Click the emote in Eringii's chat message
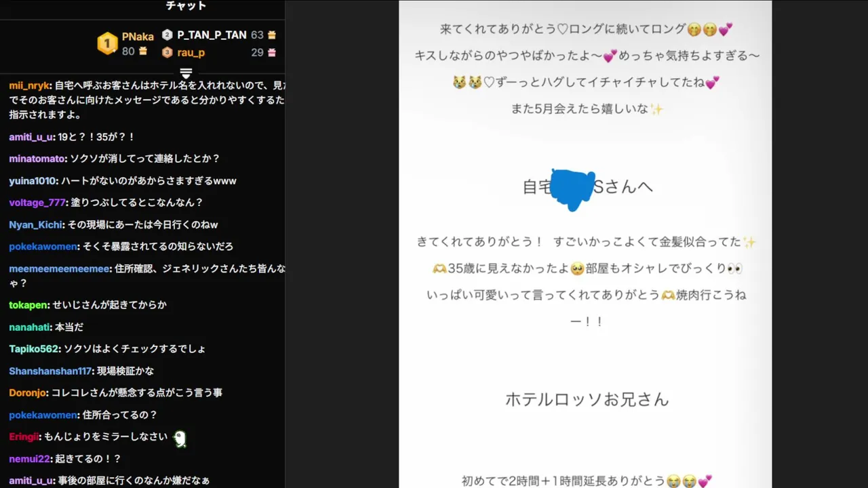The width and height of the screenshot is (868, 488). (x=180, y=439)
